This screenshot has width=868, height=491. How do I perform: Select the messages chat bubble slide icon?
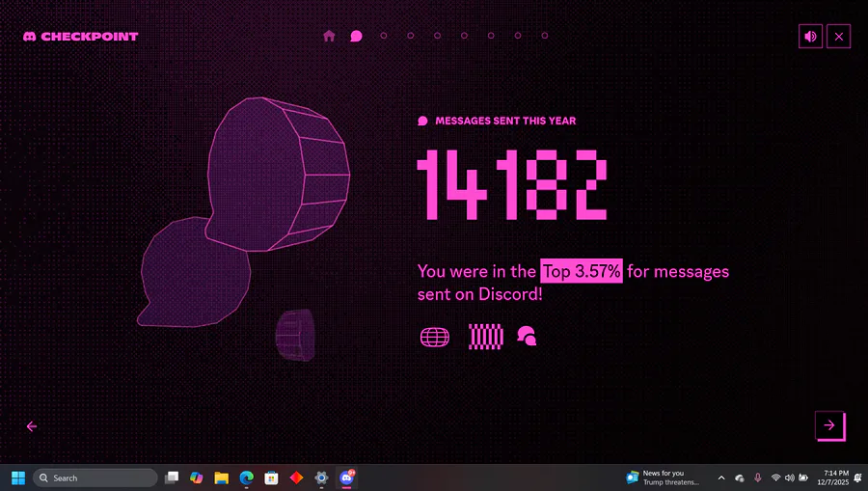[356, 36]
